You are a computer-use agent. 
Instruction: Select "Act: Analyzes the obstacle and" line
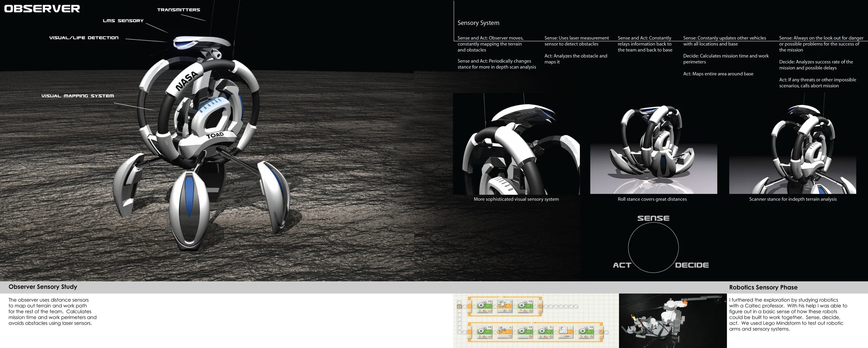click(576, 56)
